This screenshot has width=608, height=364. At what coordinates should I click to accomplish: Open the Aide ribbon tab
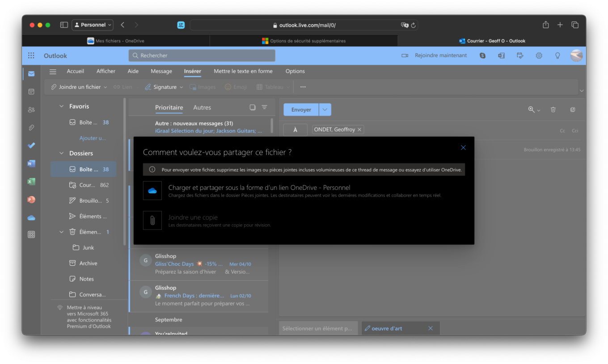click(x=133, y=71)
